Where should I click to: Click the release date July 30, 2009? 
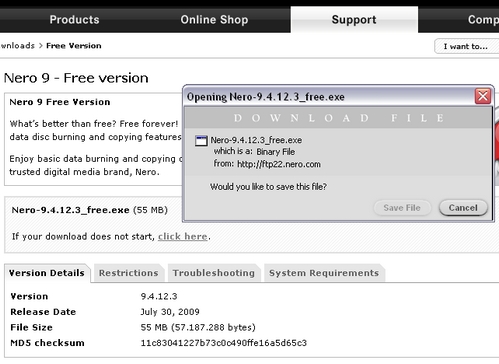170,312
